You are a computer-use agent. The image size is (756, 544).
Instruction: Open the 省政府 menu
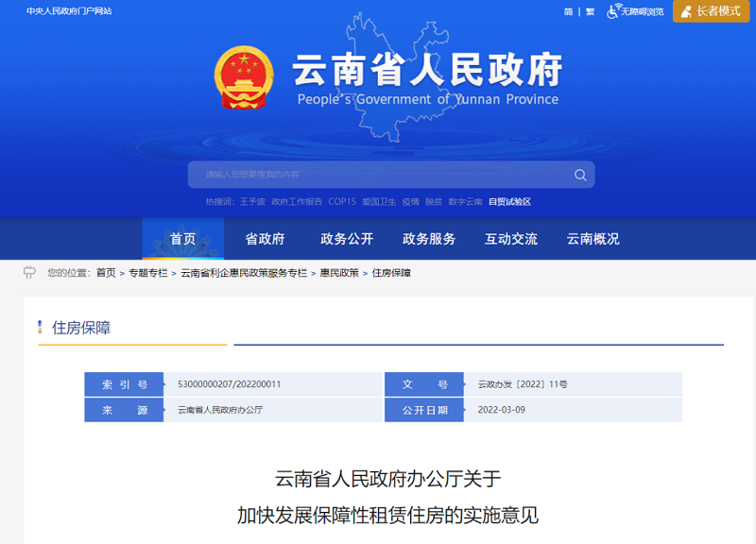tap(265, 239)
